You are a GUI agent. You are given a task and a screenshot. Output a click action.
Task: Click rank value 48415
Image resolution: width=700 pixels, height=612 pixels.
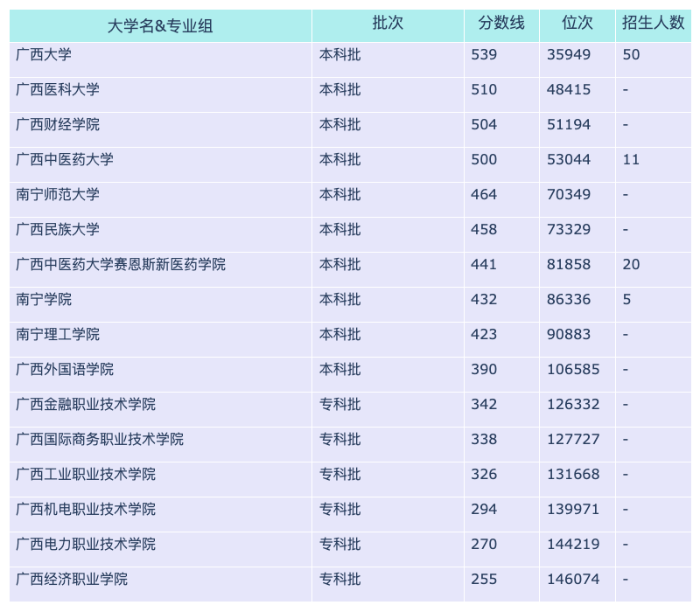569,89
